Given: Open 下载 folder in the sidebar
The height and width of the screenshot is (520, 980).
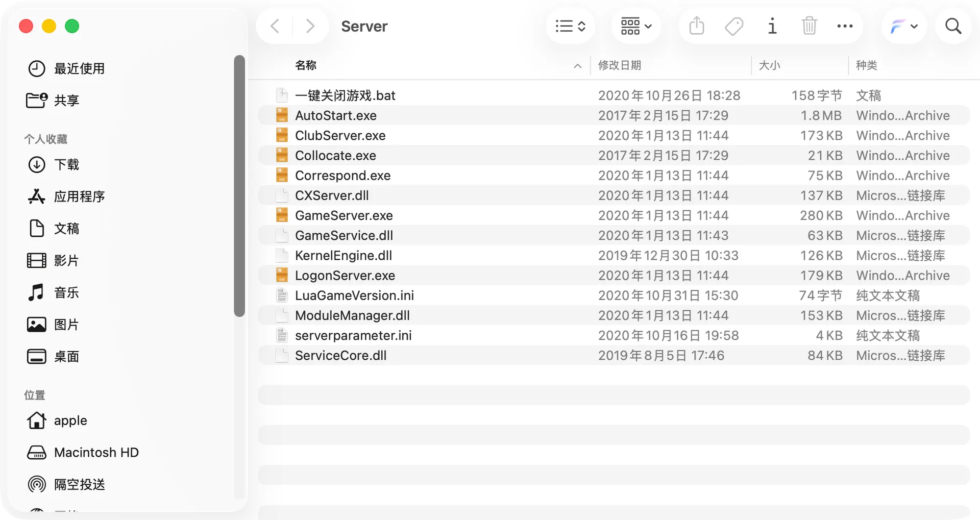Looking at the screenshot, I should click(54, 164).
